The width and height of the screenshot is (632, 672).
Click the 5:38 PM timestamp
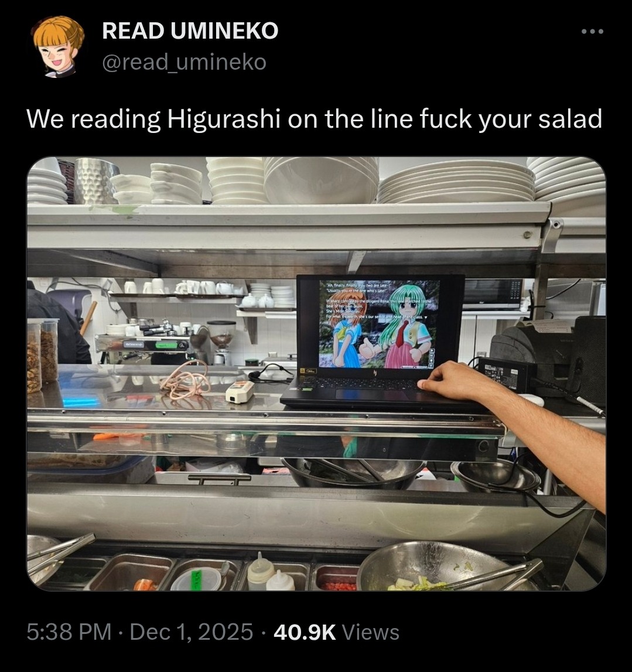tap(69, 632)
